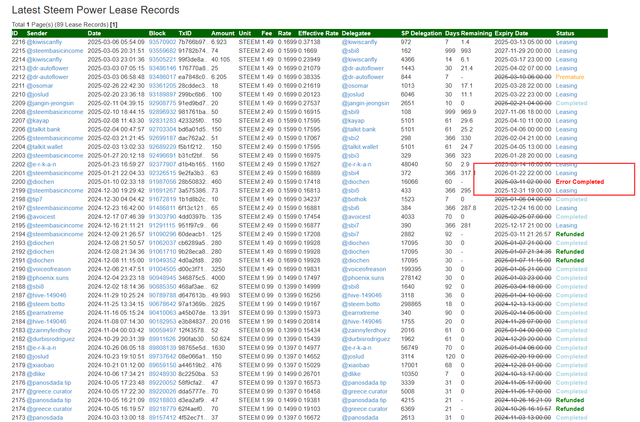640x422 pixels.
Task: Click Error Completed status in row 2200
Action: 580,182
